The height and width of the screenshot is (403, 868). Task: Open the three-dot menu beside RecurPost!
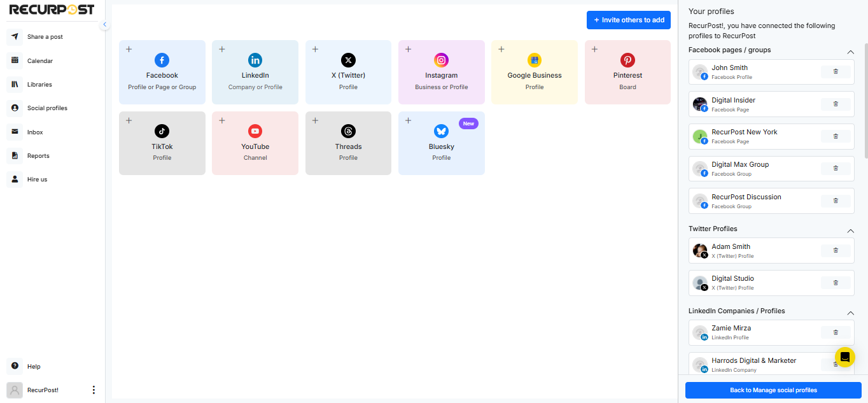click(94, 390)
